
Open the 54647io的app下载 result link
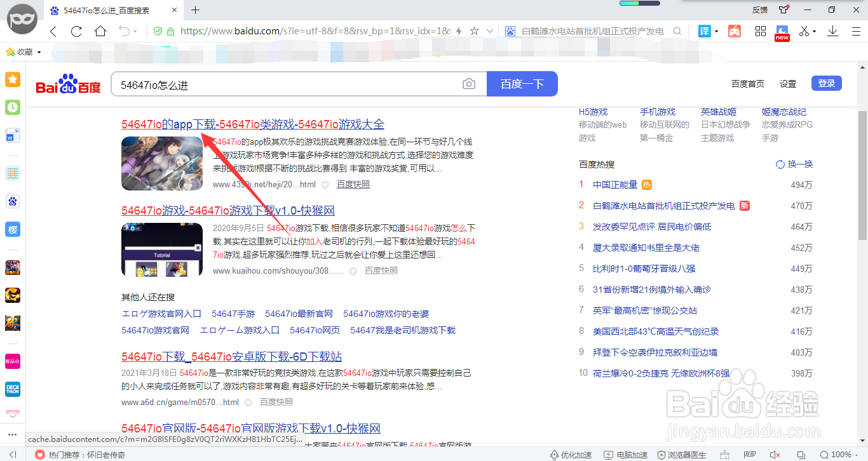(253, 124)
